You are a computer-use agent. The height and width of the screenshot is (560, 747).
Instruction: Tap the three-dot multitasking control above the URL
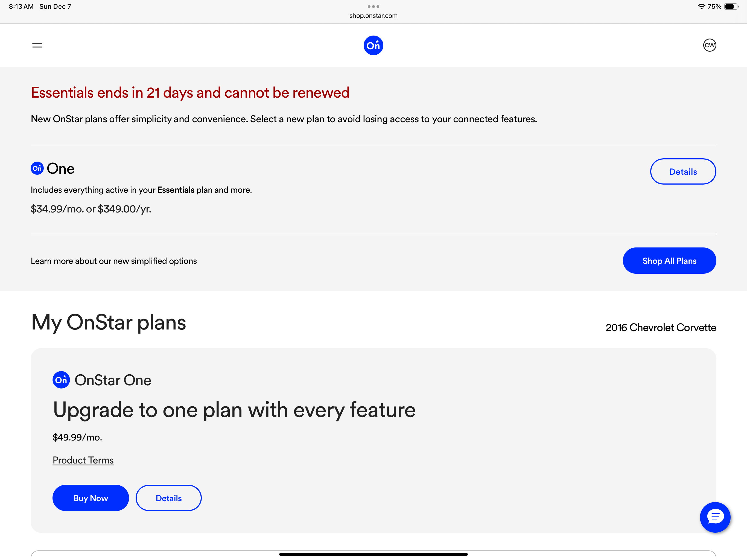[x=373, y=6]
